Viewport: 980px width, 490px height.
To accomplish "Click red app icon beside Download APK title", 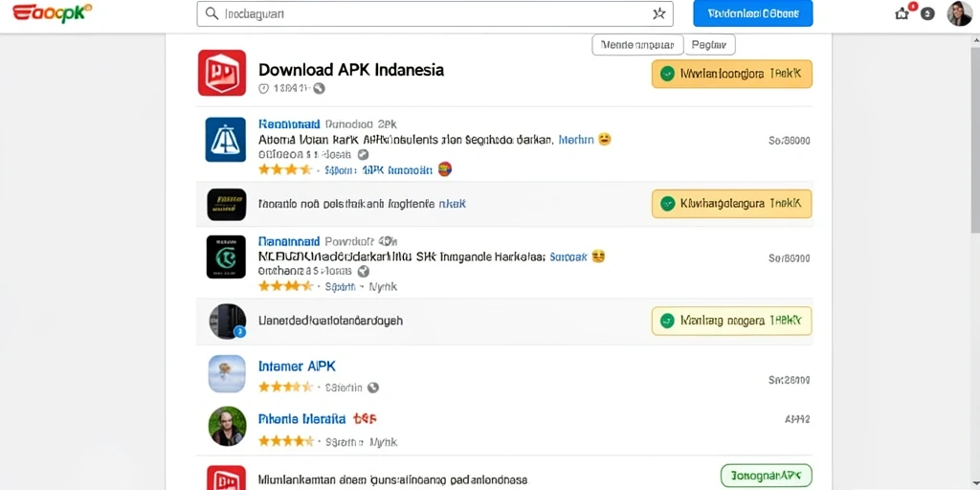I will tap(222, 73).
